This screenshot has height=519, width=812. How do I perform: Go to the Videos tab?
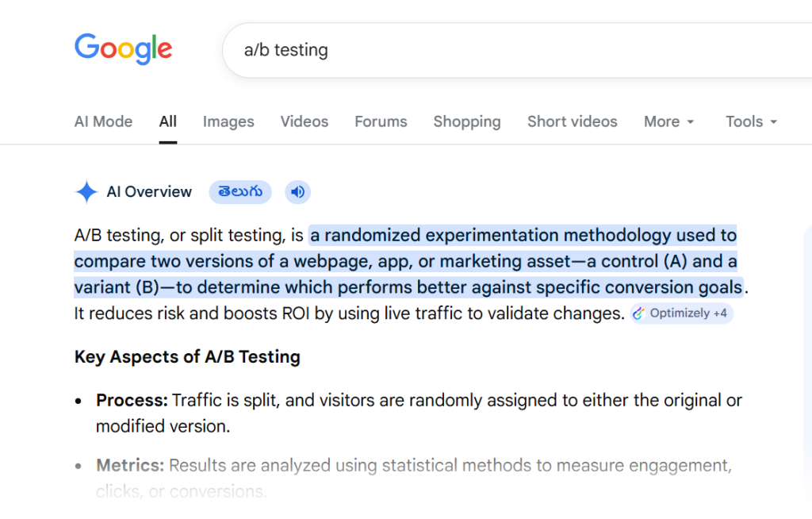click(x=304, y=121)
